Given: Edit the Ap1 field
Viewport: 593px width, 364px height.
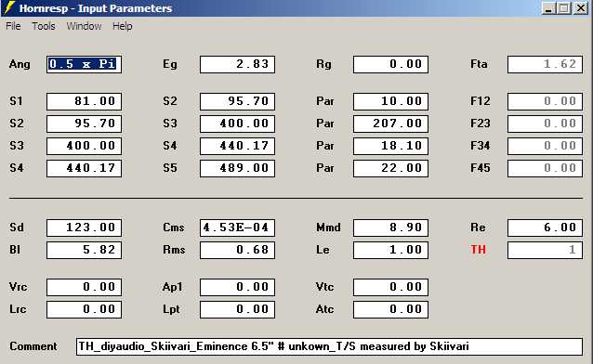Looking at the screenshot, I should pos(238,287).
